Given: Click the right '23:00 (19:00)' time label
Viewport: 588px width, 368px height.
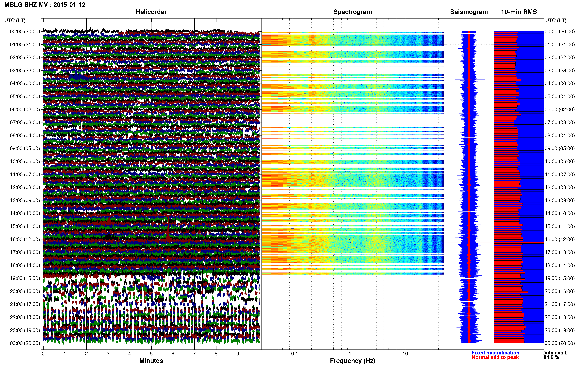Looking at the screenshot, I should point(560,330).
